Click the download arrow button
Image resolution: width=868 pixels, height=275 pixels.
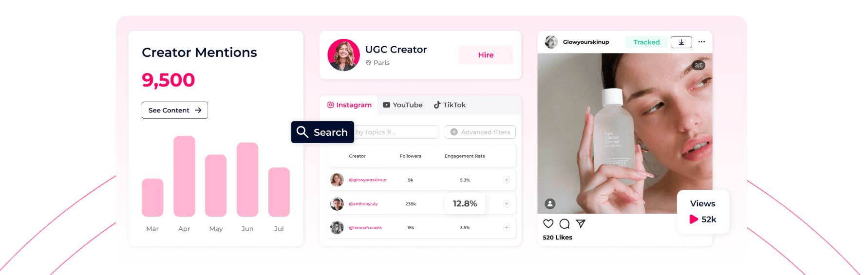point(681,42)
